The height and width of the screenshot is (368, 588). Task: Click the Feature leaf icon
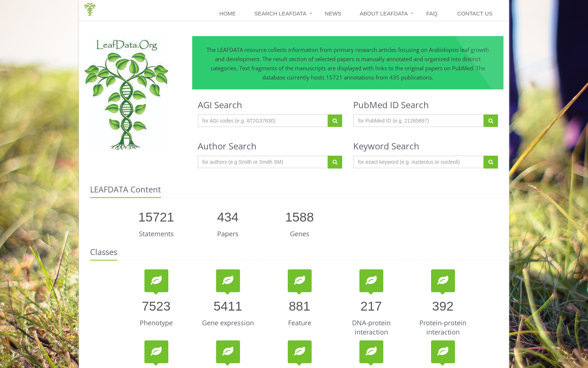pyautogui.click(x=300, y=281)
